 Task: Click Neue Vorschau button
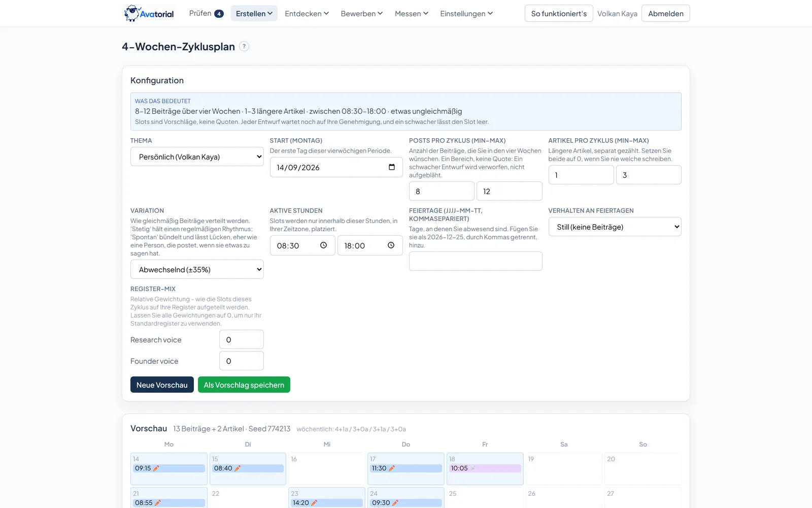(162, 385)
